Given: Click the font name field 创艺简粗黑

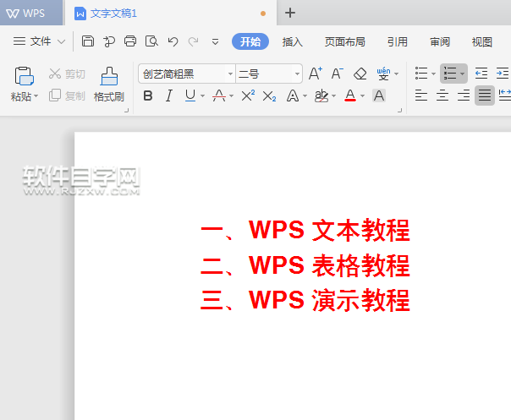Looking at the screenshot, I should [x=182, y=74].
